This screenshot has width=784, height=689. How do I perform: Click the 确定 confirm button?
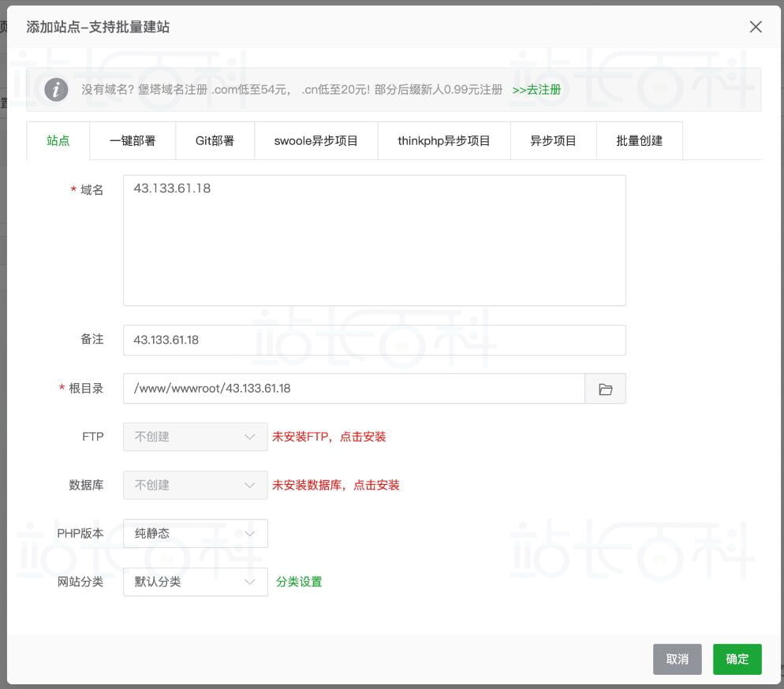(737, 659)
